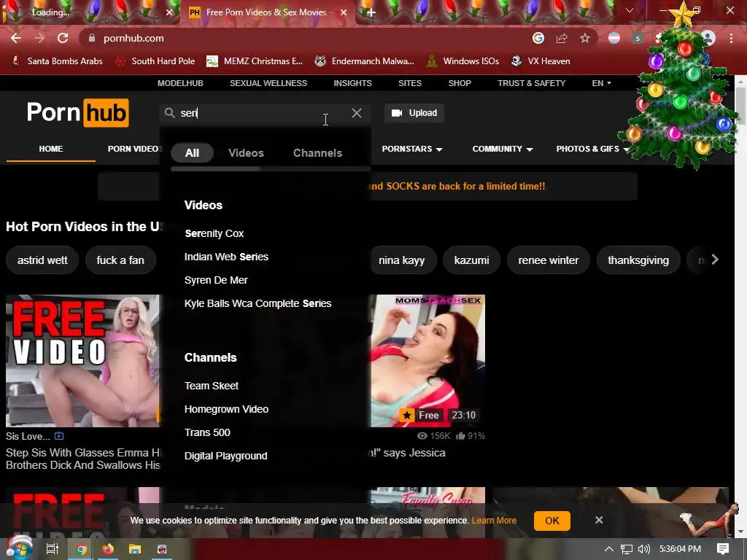
Task: Open the notifications action center
Action: [723, 549]
